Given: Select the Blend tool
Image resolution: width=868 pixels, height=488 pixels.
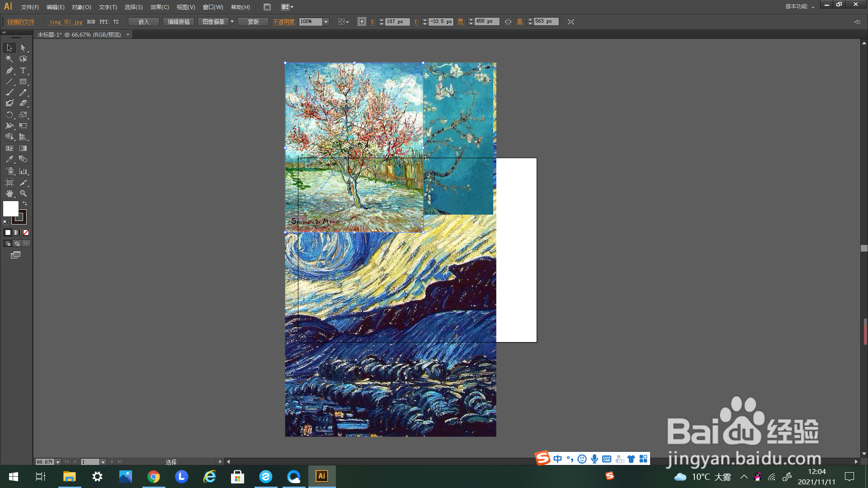Looking at the screenshot, I should [23, 159].
